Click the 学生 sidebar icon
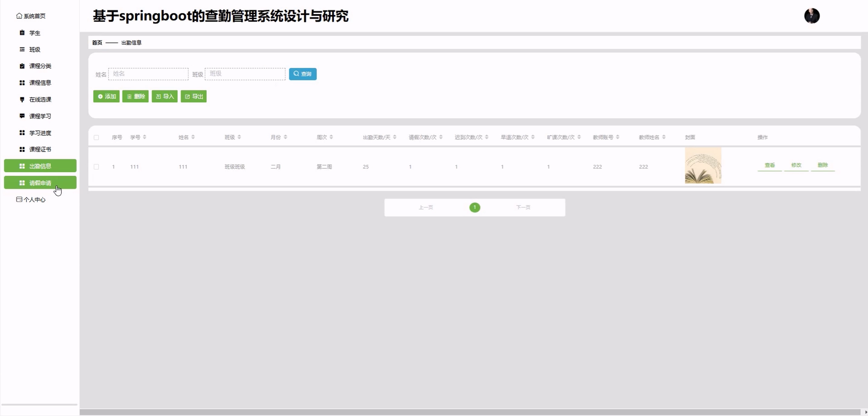Screen dimensions: 868x416 click(x=22, y=33)
